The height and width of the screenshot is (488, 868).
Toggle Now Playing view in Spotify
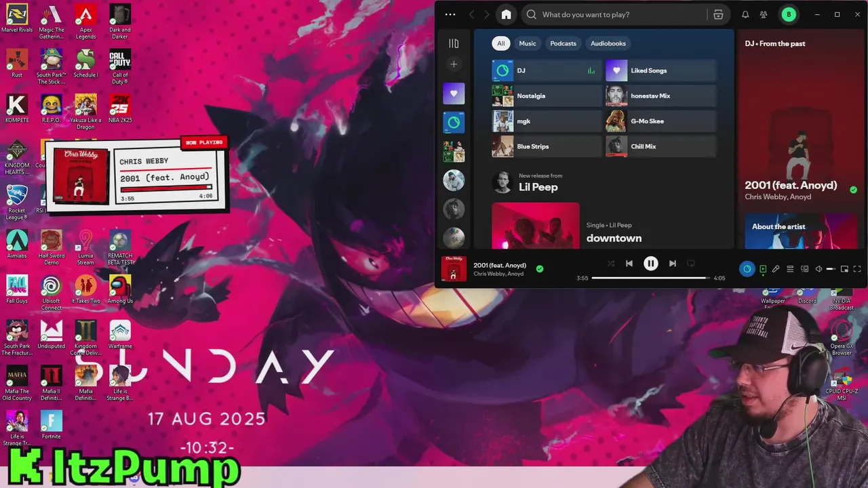pyautogui.click(x=763, y=269)
